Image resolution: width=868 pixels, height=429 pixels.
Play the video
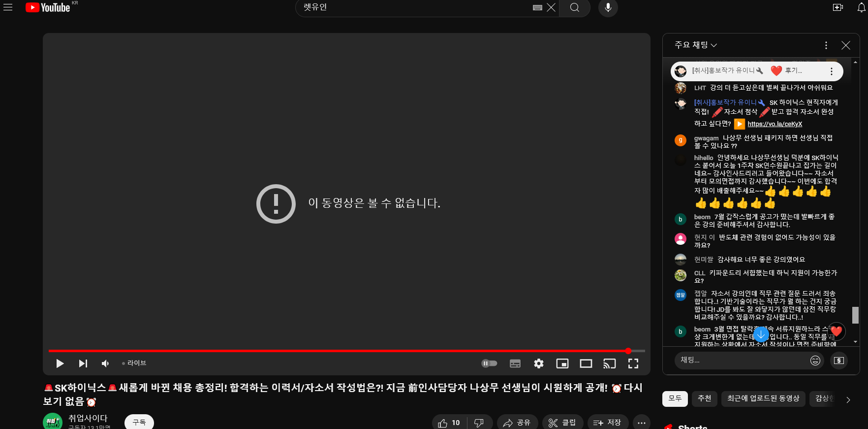[x=60, y=363]
